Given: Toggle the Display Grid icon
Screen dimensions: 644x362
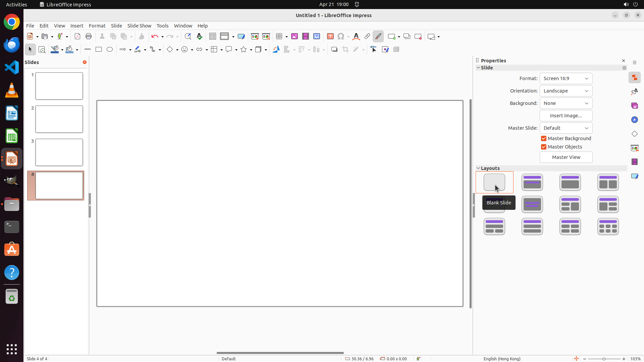Looking at the screenshot, I should coord(213,37).
